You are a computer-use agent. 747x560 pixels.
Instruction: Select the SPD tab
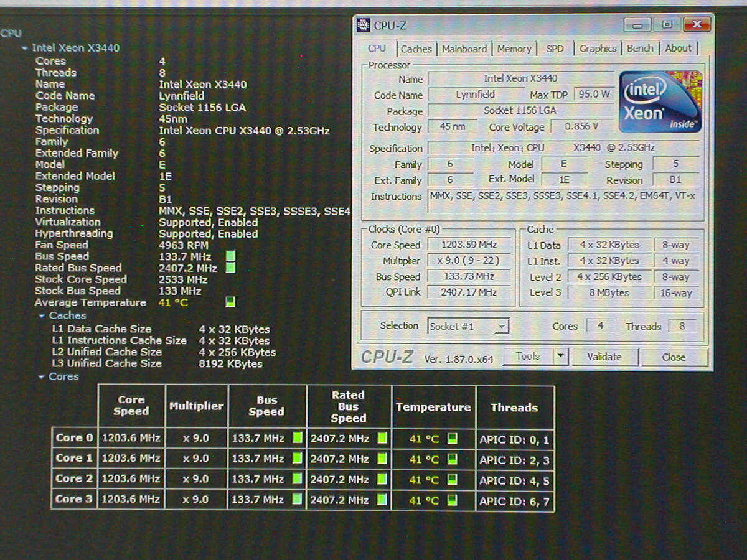[555, 49]
